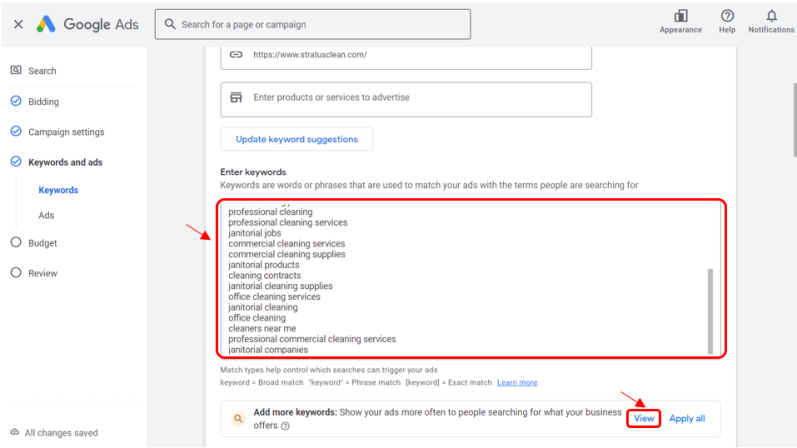Click the keywords box scrollbar
This screenshot has width=797, height=448.
click(710, 311)
